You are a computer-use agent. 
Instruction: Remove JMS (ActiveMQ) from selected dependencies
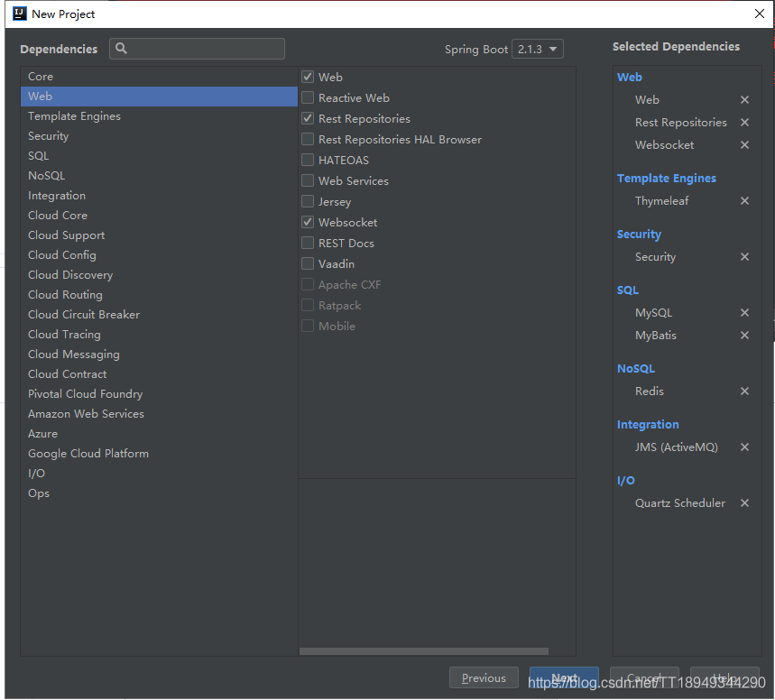(744, 447)
